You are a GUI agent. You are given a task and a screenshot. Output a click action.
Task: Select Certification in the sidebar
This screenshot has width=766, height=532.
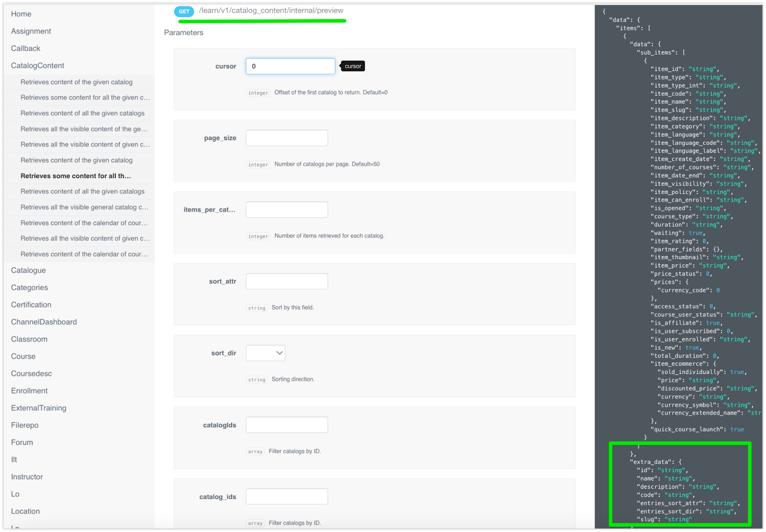[31, 304]
